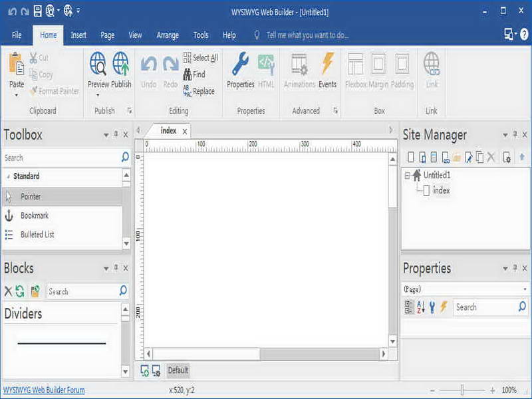This screenshot has height=399, width=532.
Task: Open the Site Manager panel options dropdown arrow
Action: 505,135
